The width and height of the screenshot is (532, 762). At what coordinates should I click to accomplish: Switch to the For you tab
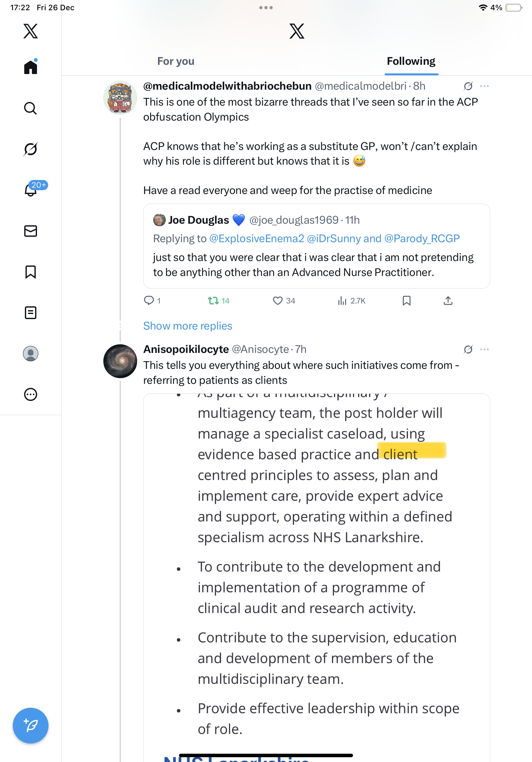point(176,61)
